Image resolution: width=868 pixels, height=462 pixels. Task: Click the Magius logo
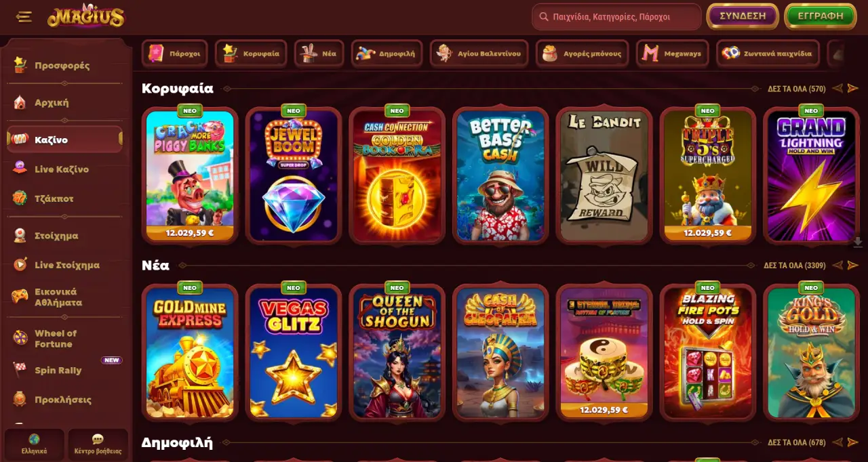86,16
